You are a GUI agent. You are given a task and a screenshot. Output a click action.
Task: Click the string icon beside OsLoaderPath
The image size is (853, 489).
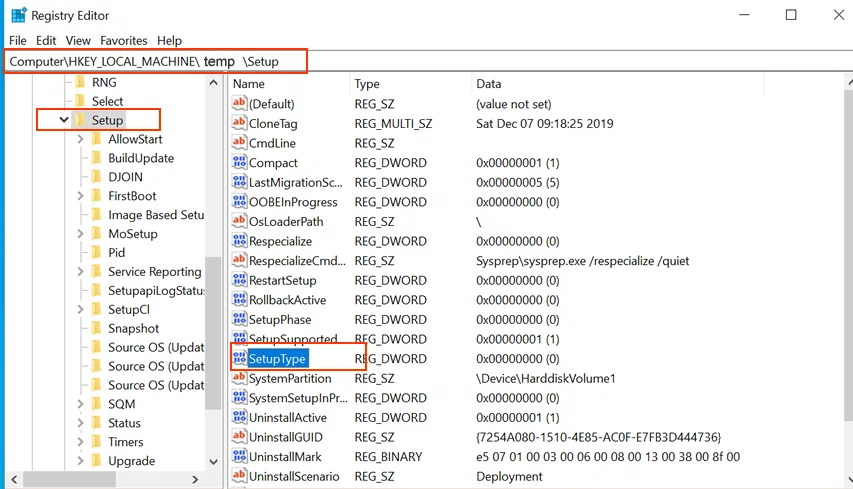click(x=239, y=221)
